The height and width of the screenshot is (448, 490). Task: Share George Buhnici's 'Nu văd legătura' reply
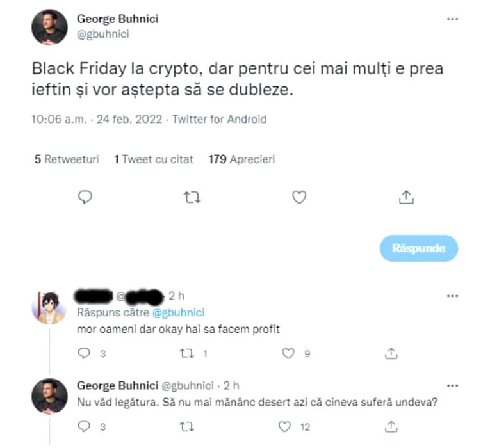tap(391, 426)
